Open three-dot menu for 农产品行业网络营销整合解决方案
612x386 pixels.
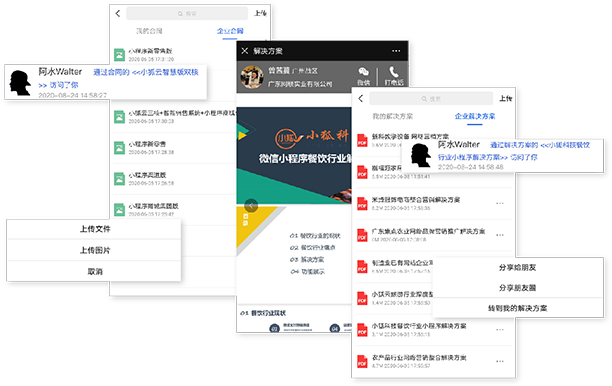[500, 361]
